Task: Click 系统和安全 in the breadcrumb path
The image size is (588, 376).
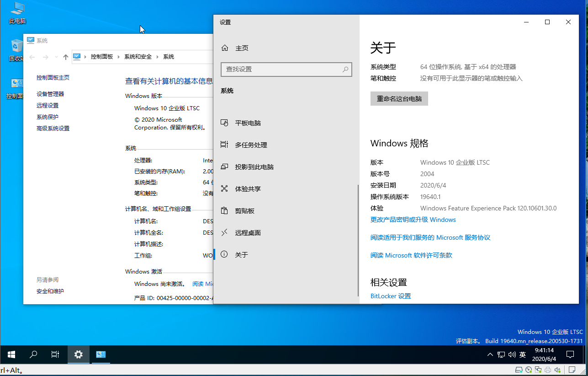Action: [x=138, y=57]
